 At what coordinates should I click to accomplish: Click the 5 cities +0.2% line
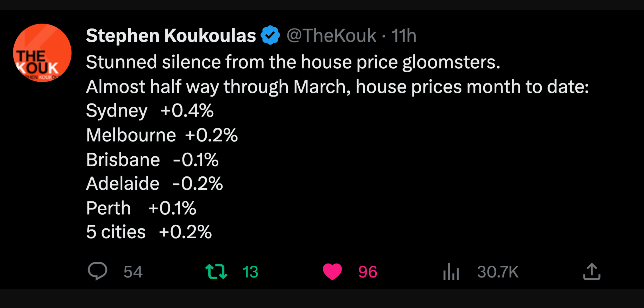click(149, 232)
